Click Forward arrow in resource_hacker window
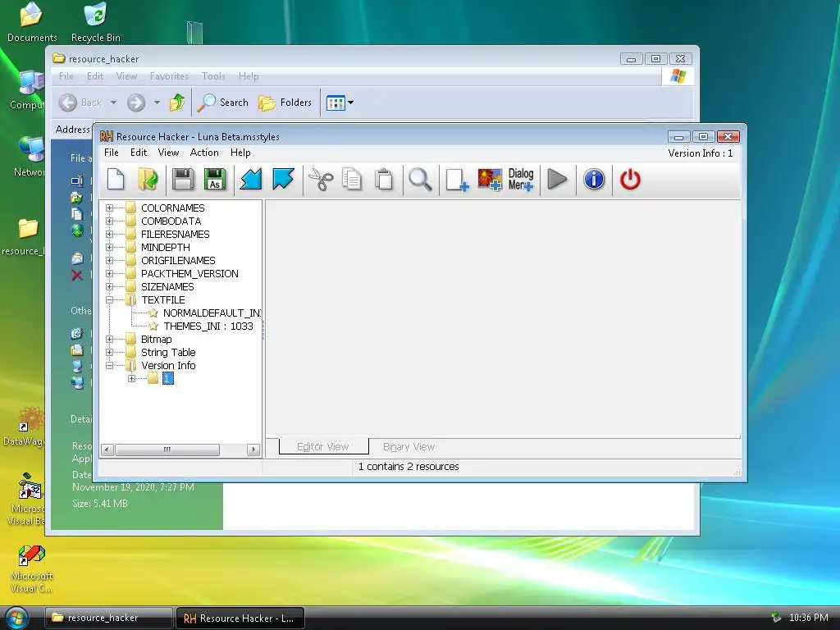Screen dimensions: 840x630 click(136, 103)
